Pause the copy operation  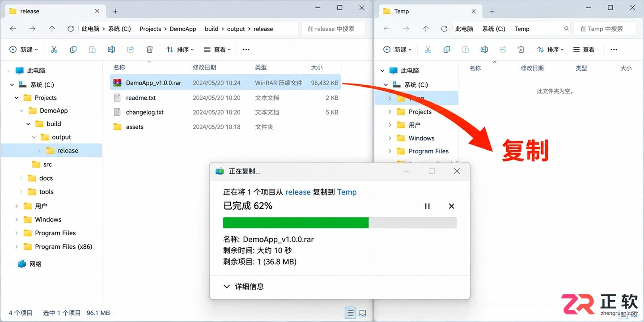pos(427,206)
